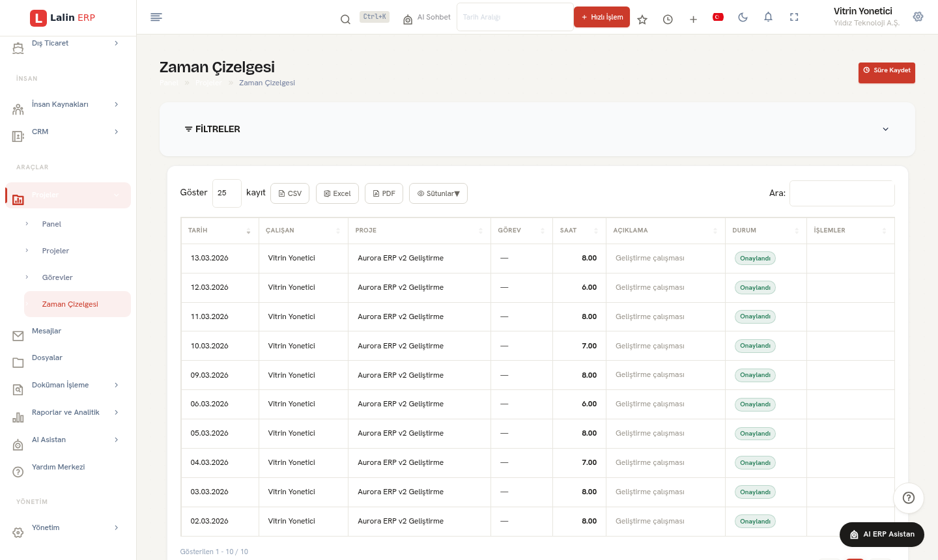Click Onaylandı badge in 12.03.2026 row
Screen dimensions: 938x560
755,287
